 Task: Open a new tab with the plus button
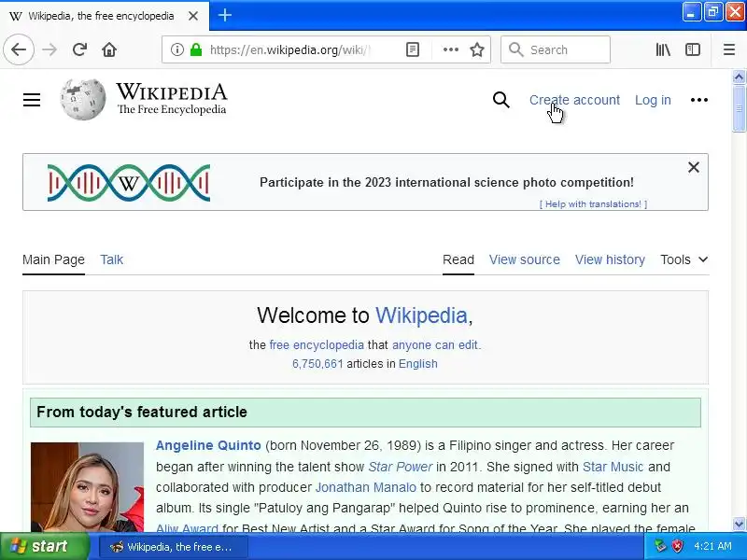pyautogui.click(x=225, y=15)
